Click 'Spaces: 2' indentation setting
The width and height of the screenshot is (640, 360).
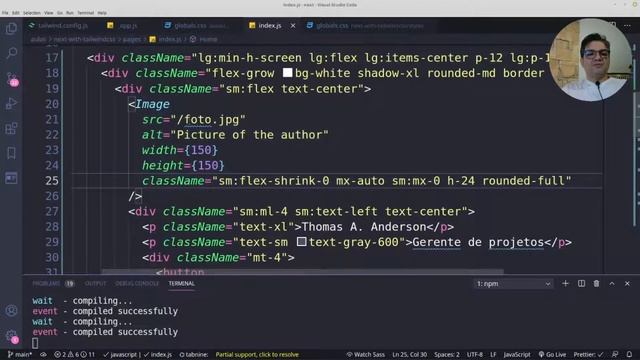(x=447, y=355)
